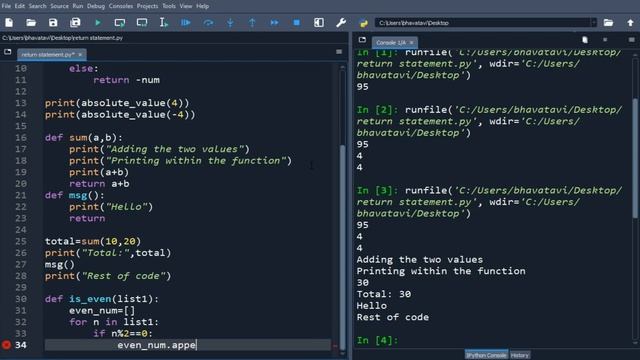Click line number 21 in the gutter
Screen dimensions: 640x360
coord(21,195)
